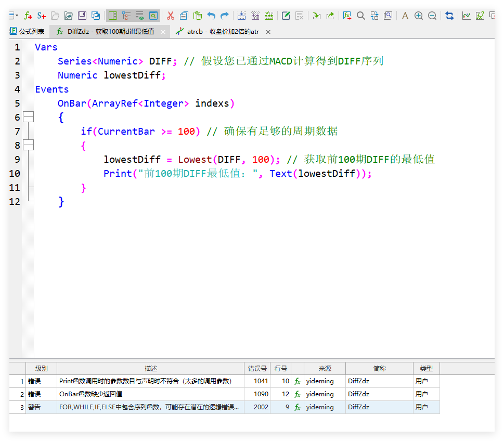Click the undo arrow icon
This screenshot has height=441, width=504.
(211, 16)
